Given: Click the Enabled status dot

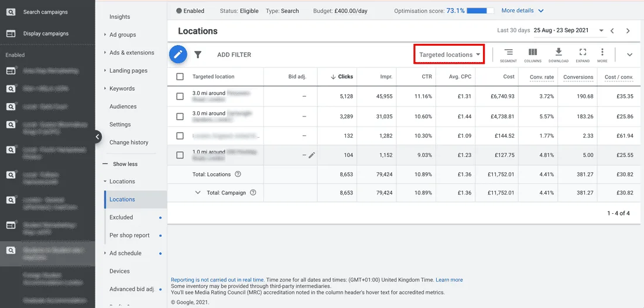Looking at the screenshot, I should click(179, 11).
